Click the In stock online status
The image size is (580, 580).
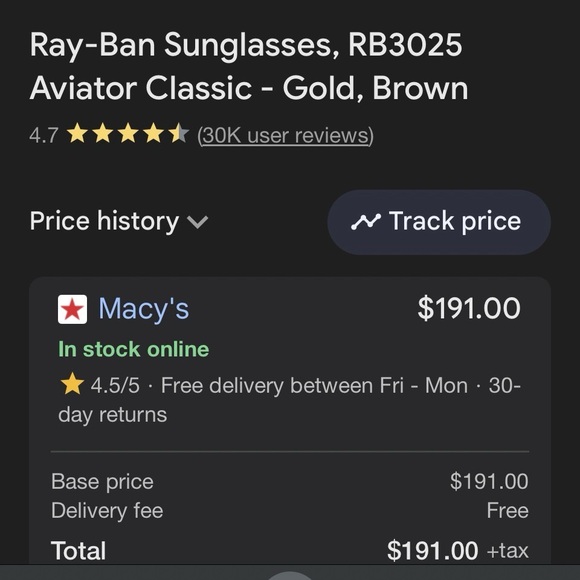[x=134, y=349]
